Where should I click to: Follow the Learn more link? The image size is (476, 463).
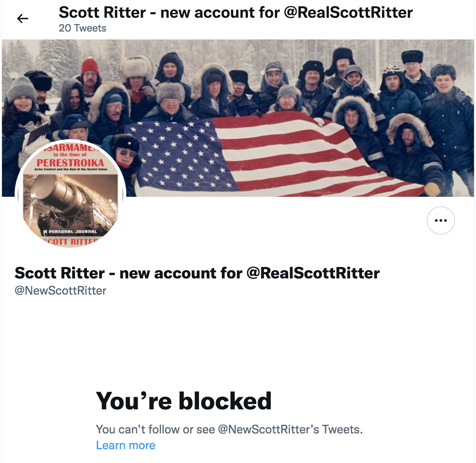(x=126, y=445)
